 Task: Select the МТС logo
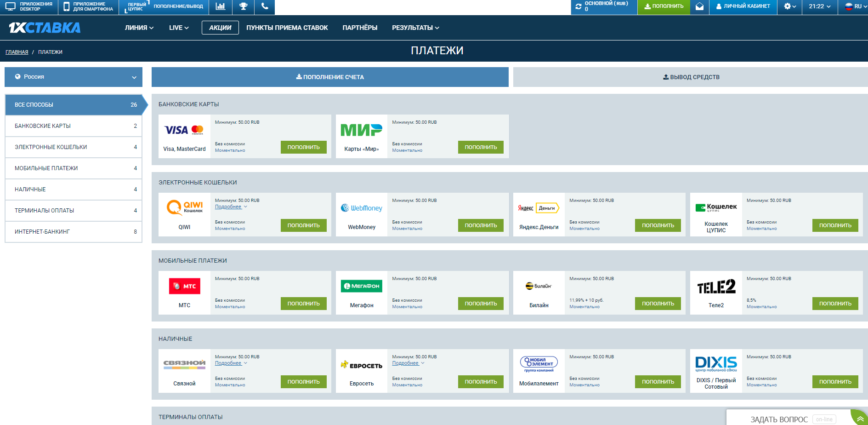pos(184,286)
